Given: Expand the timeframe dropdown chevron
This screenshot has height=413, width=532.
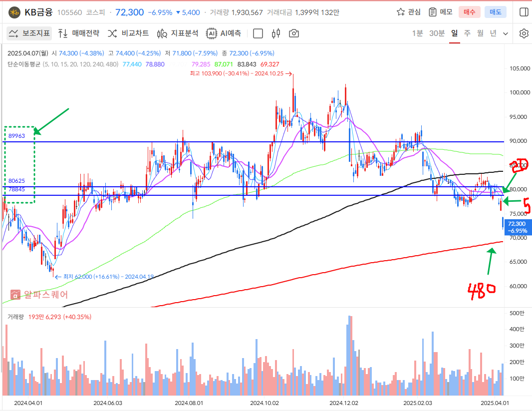Looking at the screenshot, I should click(x=506, y=33).
